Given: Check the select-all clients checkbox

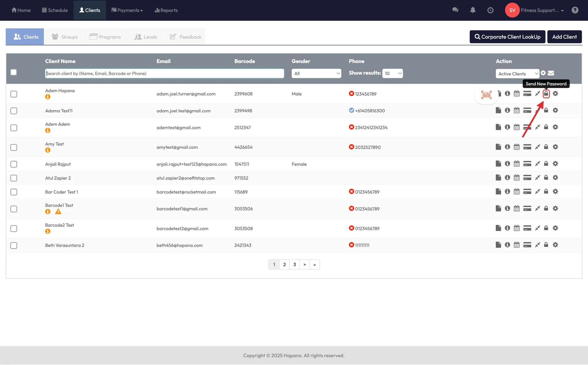Looking at the screenshot, I should click(x=13, y=72).
